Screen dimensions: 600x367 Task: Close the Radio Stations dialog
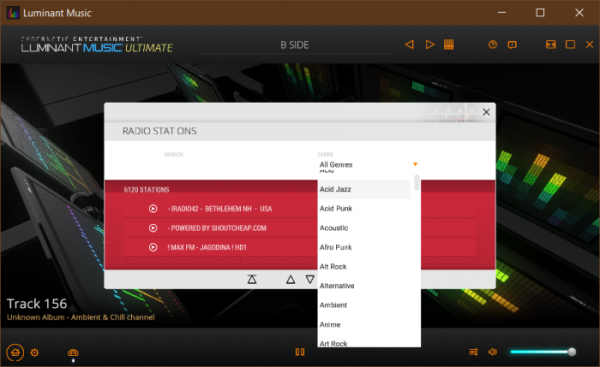486,112
